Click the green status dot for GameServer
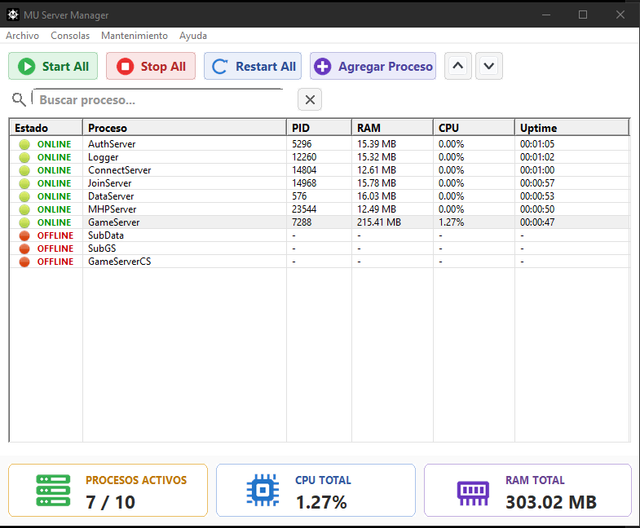 (24, 222)
